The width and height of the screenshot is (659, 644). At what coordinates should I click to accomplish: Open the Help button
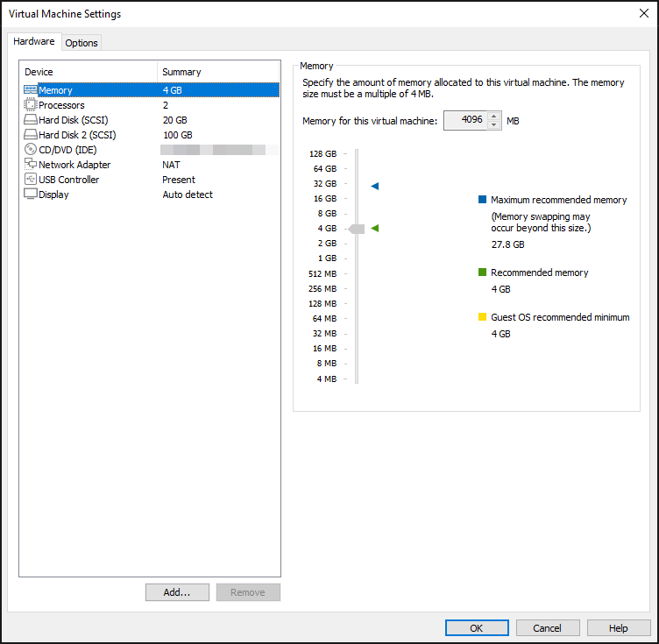point(618,627)
